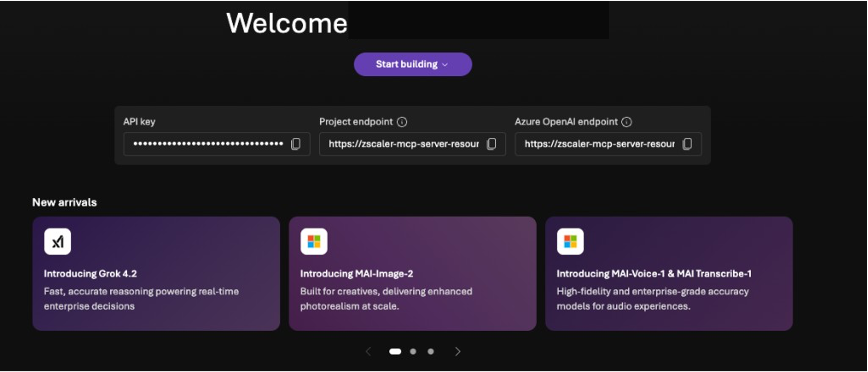Show info about Project endpoint
This screenshot has height=372, width=868.
tap(402, 122)
